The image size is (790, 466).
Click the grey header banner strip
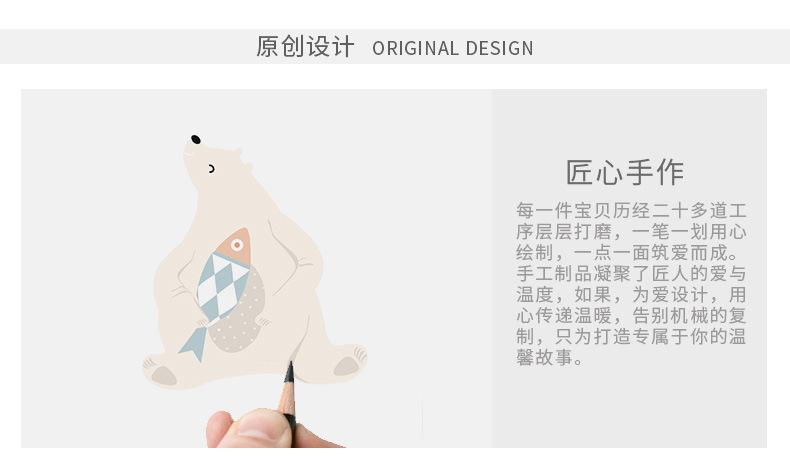point(395,46)
